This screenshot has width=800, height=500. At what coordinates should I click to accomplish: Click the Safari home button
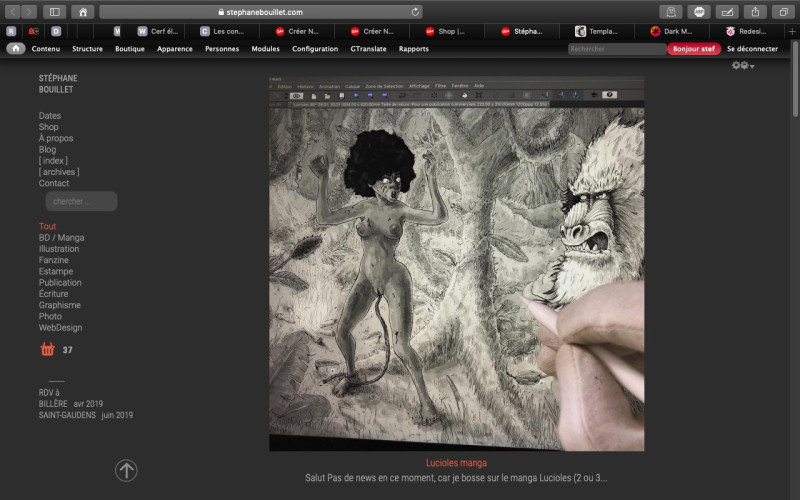[83, 12]
